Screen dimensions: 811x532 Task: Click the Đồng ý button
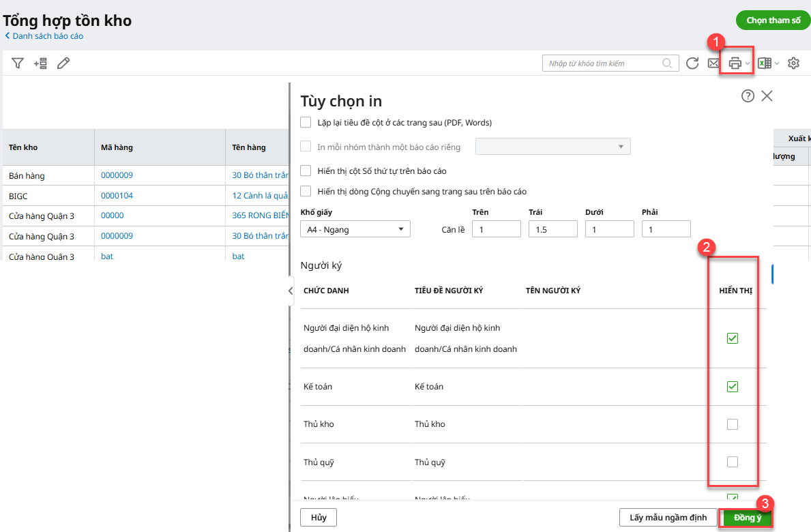[x=748, y=518]
